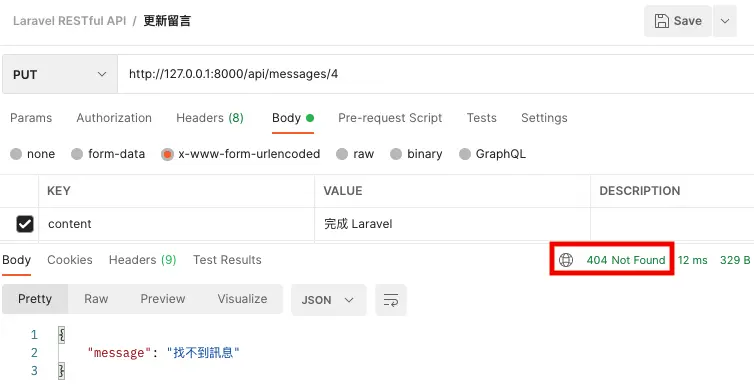
Task: Switch to the Authorization tab
Action: (114, 118)
